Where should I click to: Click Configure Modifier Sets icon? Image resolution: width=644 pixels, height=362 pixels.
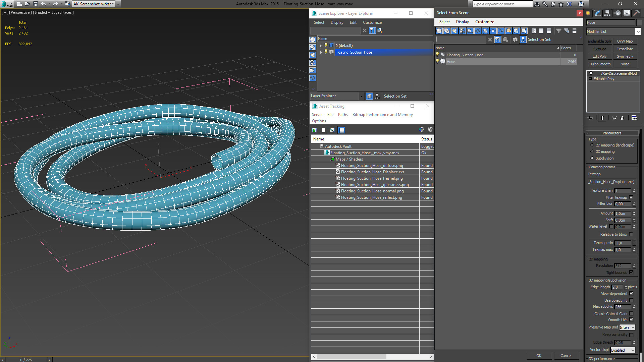[634, 118]
